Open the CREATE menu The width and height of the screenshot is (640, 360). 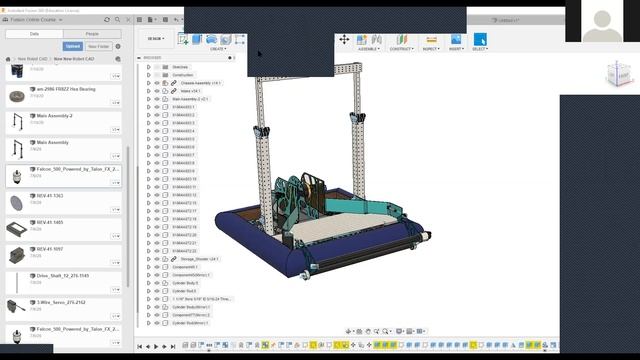(218, 49)
